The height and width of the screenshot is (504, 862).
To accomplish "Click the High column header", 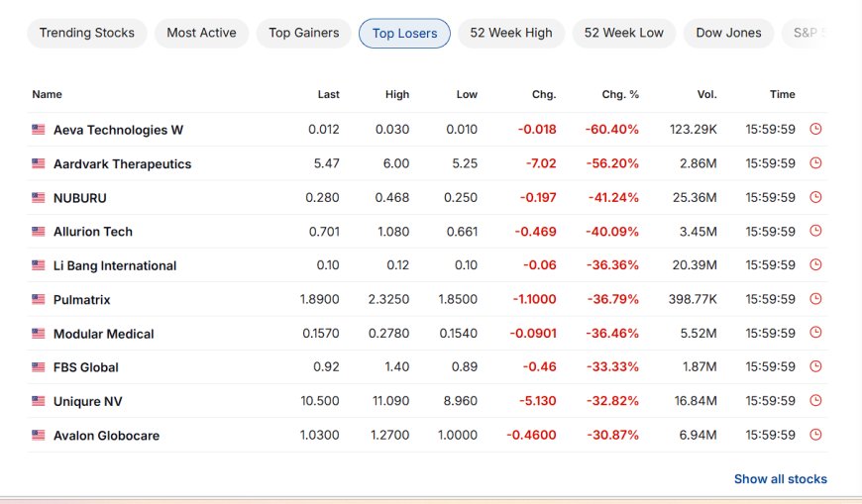I will point(397,94).
